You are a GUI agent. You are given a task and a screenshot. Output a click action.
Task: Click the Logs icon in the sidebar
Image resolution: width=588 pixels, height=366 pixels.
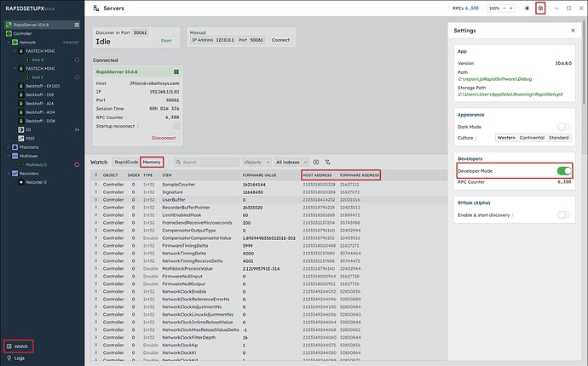point(7,358)
